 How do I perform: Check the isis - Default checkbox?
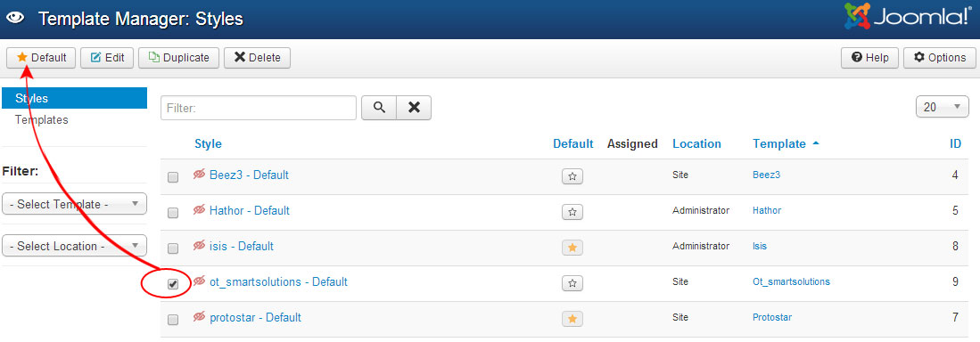[173, 248]
